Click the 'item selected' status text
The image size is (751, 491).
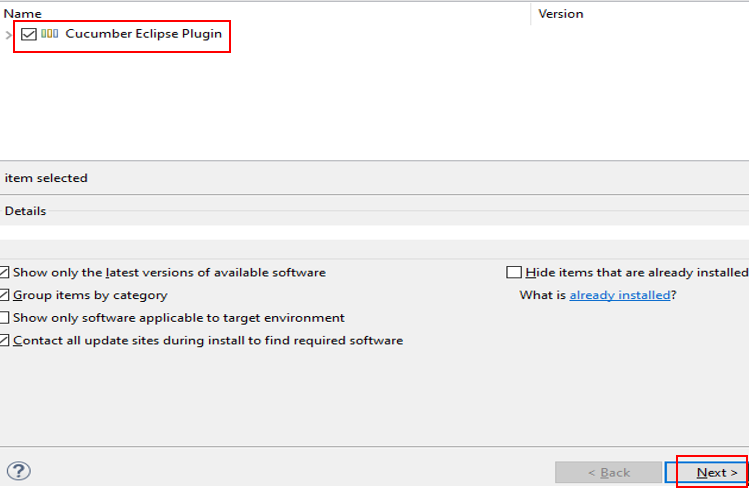pos(46,178)
